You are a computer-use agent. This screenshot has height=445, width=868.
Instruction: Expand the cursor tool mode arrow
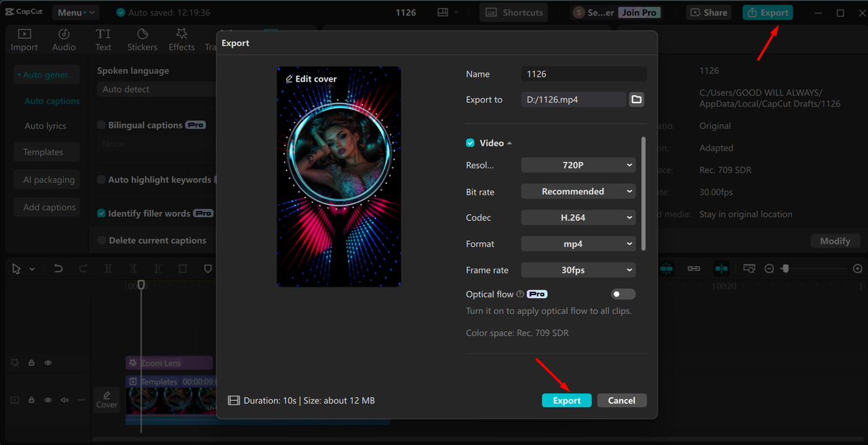tap(32, 269)
